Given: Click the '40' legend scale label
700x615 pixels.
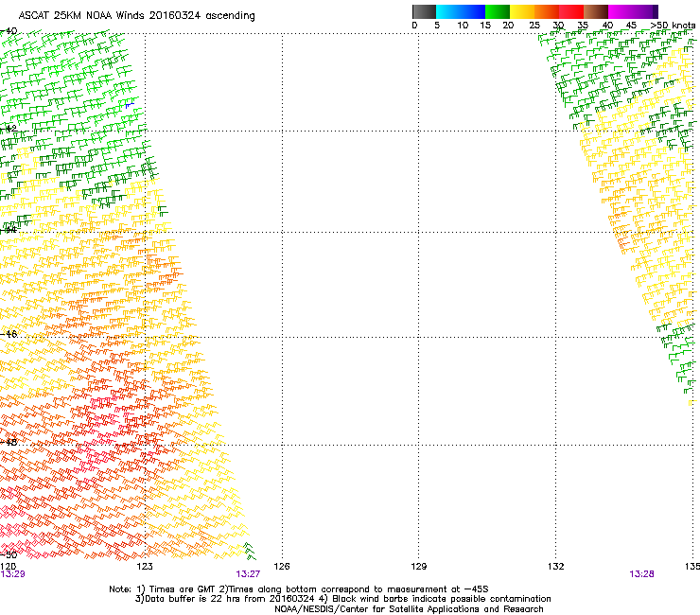Looking at the screenshot, I should tap(607, 26).
